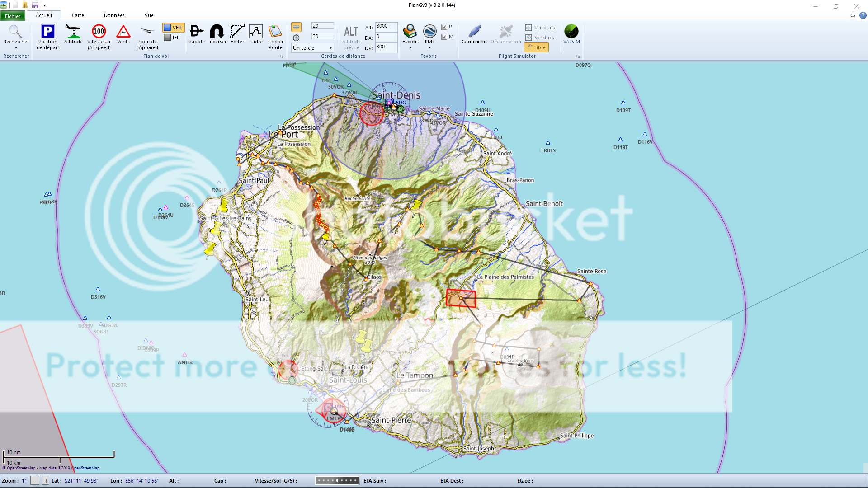Image resolution: width=868 pixels, height=488 pixels.
Task: Uncheck the P checkbox in Favoris
Action: point(444,27)
